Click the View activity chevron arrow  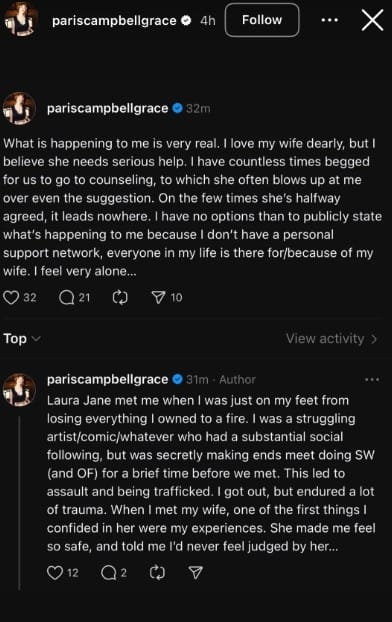(x=373, y=339)
